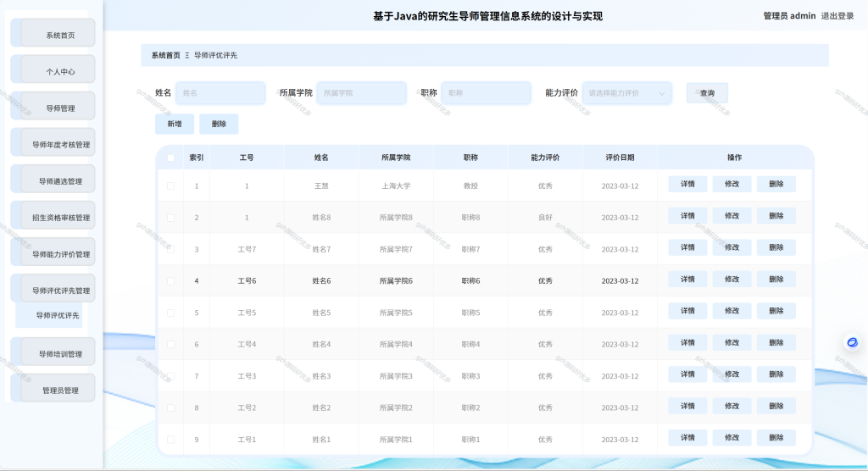Viewport: 868px width, 471px height.
Task: Click the 工号 column header
Action: pyautogui.click(x=247, y=158)
